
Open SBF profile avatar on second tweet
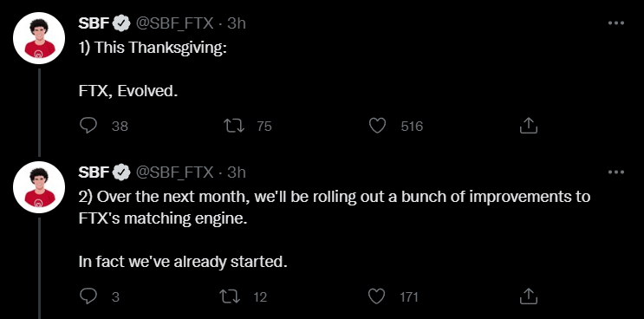pos(39,187)
